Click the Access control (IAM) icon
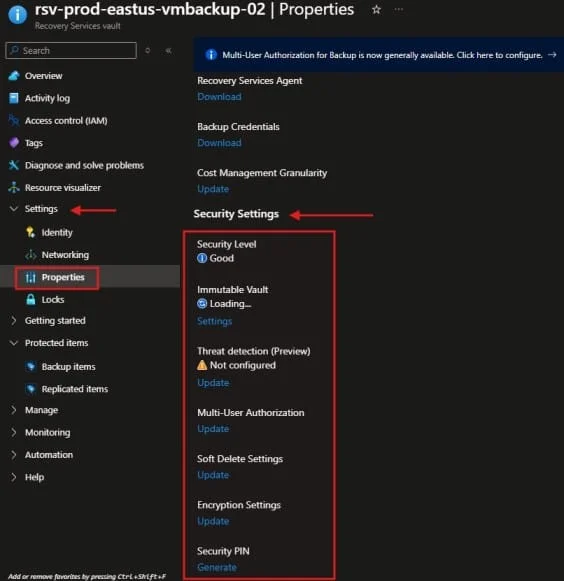This screenshot has height=581, width=564. pyautogui.click(x=14, y=120)
